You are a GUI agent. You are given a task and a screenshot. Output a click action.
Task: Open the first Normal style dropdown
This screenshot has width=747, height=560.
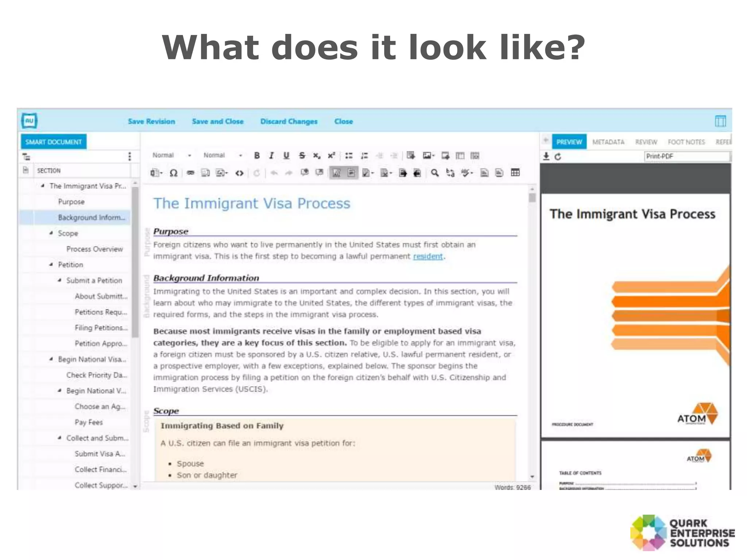[171, 155]
